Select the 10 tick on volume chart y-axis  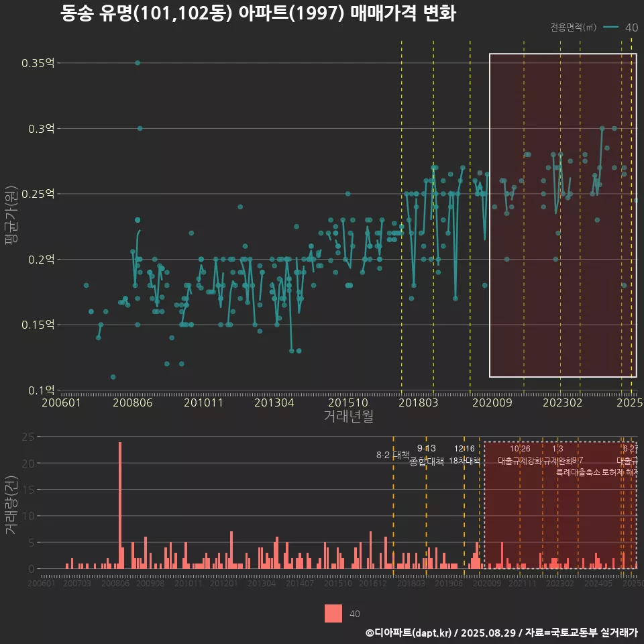28,516
